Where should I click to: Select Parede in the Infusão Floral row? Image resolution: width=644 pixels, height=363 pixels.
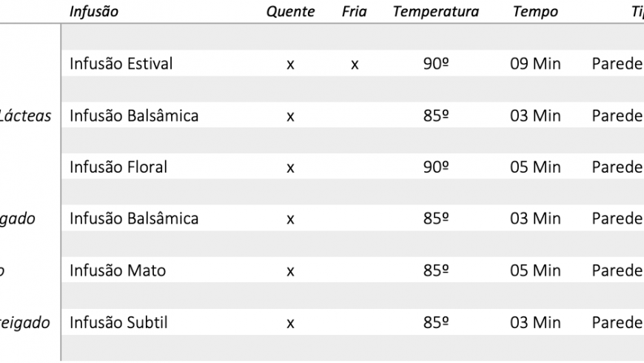[x=617, y=167]
